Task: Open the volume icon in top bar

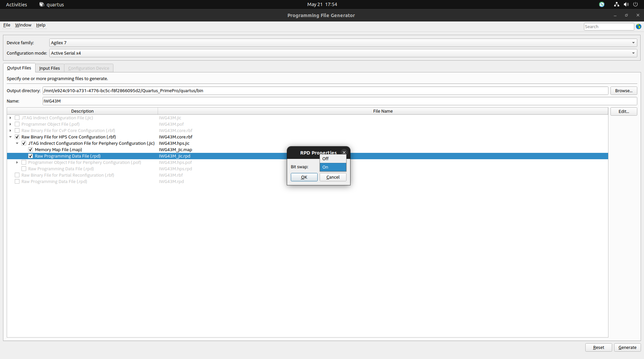Action: (x=626, y=4)
